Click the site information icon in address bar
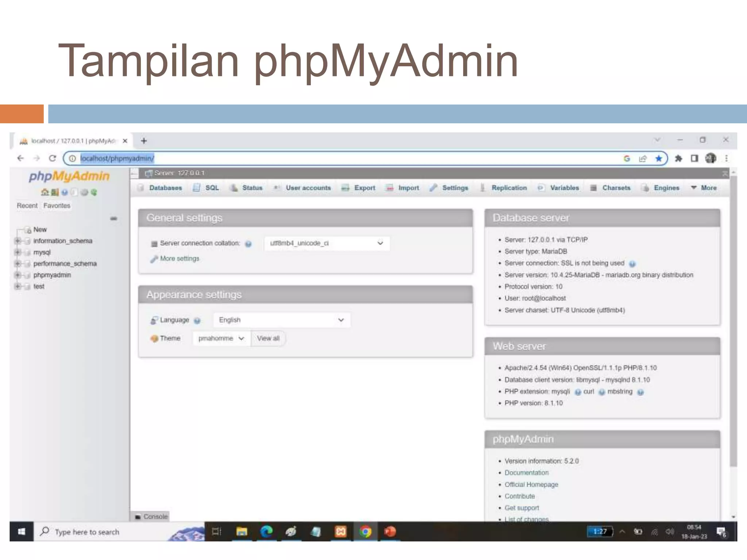 point(72,158)
